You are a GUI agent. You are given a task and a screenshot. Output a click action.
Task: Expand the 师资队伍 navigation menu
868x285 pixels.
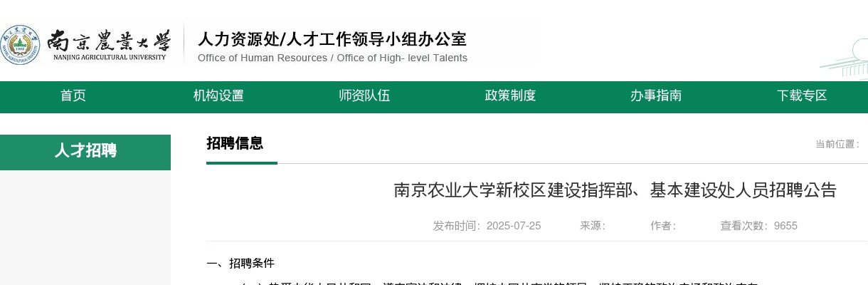364,96
